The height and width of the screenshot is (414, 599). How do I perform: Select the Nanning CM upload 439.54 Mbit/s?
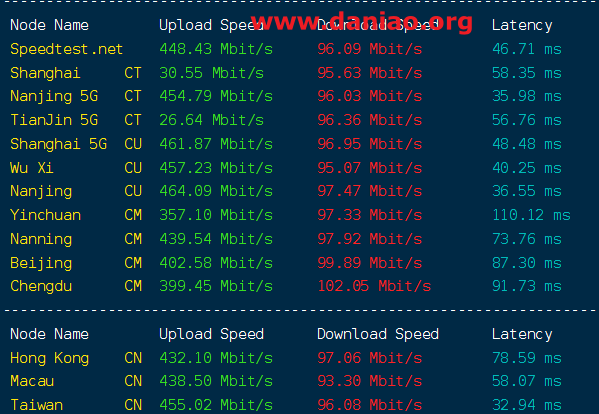click(x=216, y=239)
